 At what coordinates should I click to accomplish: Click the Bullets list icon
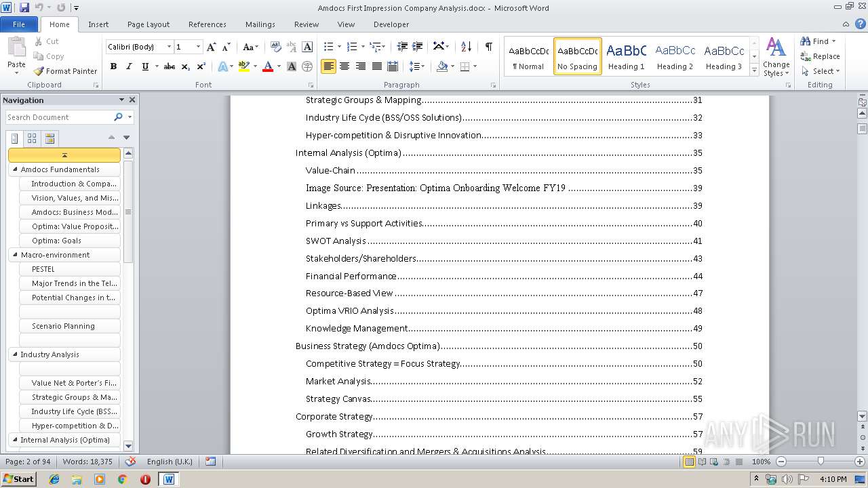(328, 47)
